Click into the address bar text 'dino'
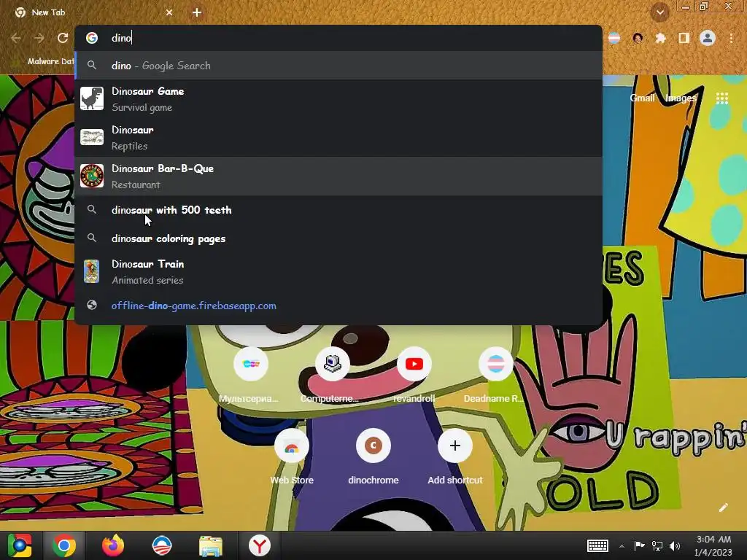Image resolution: width=747 pixels, height=560 pixels. click(121, 38)
